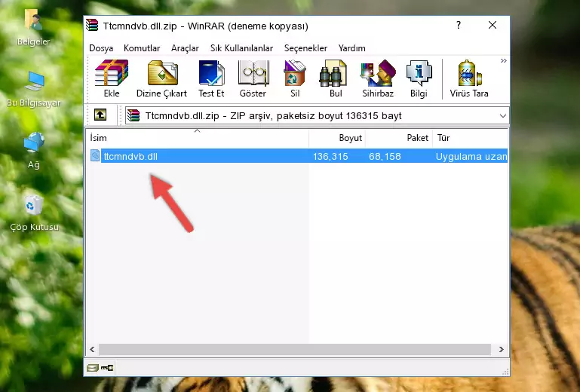Expand hidden toolbar items with double chevron
The image size is (580, 392).
coord(503,60)
